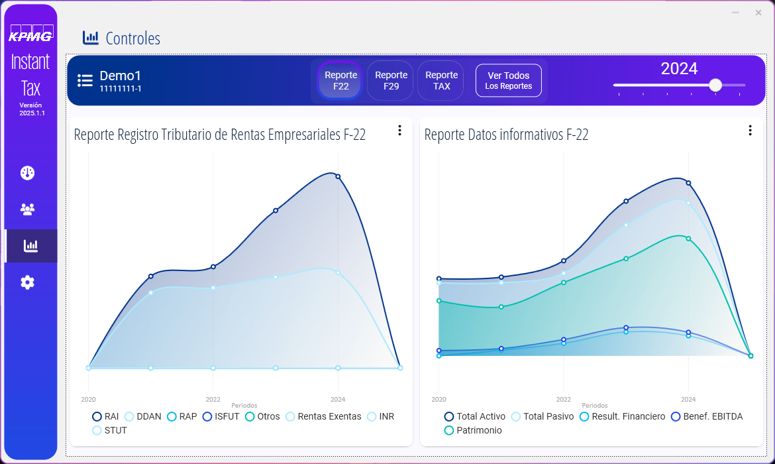The image size is (775, 464).
Task: Click the list icon beside Demo1
Action: coord(85,80)
